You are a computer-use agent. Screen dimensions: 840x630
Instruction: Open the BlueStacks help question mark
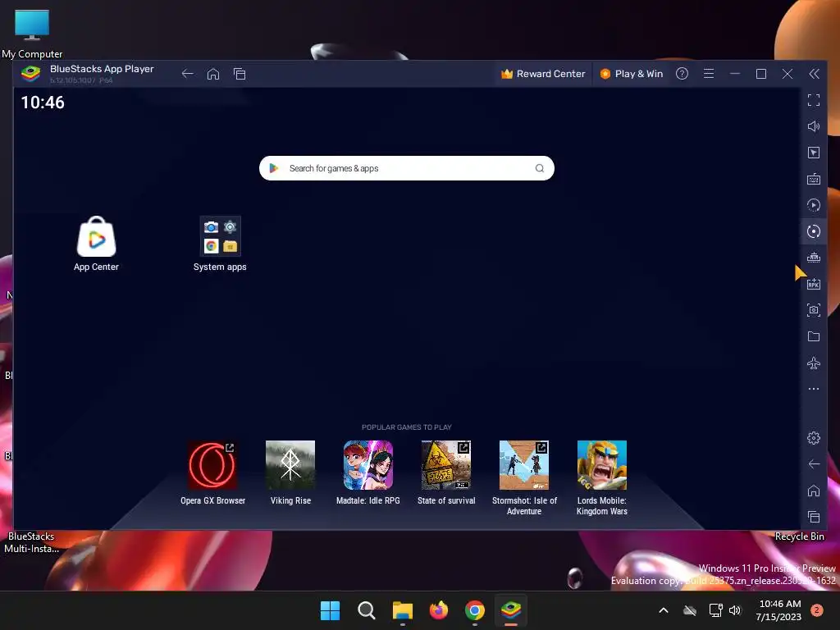coord(682,74)
